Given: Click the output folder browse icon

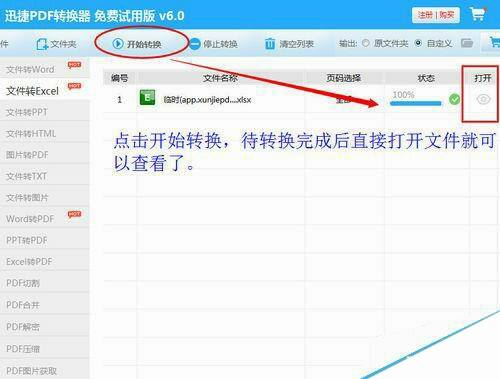Looking at the screenshot, I should tap(467, 43).
